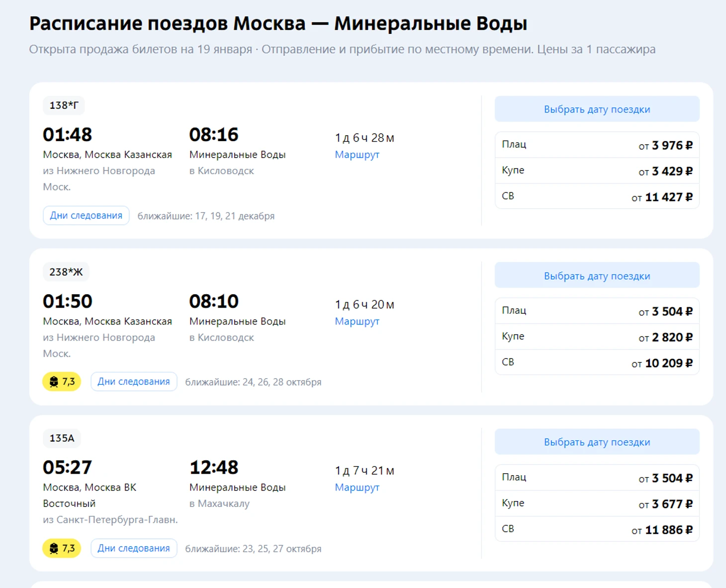Click the 138*Г train number badge
Image resolution: width=726 pixels, height=588 pixels.
pos(64,105)
